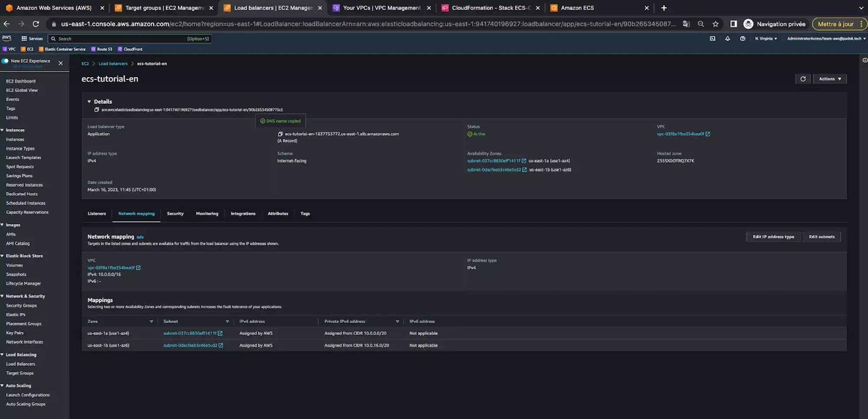The height and width of the screenshot is (419, 868).
Task: Click the Mettre à jour browser button
Action: click(x=839, y=24)
